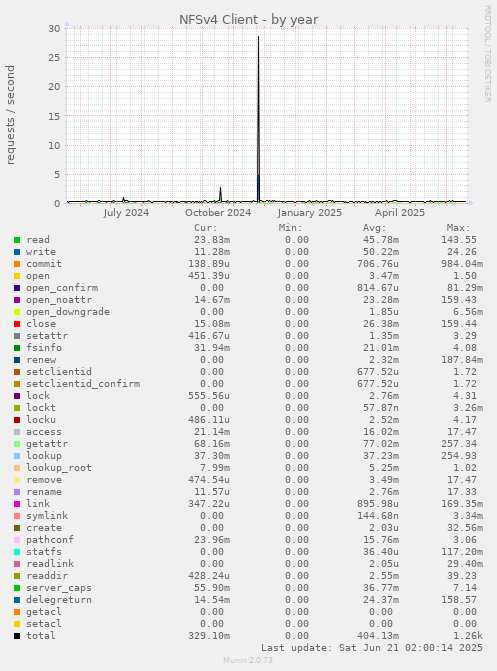This screenshot has width=497, height=671.
Task: Click the Munin 2.0.73 version text
Action: pyautogui.click(x=248, y=660)
